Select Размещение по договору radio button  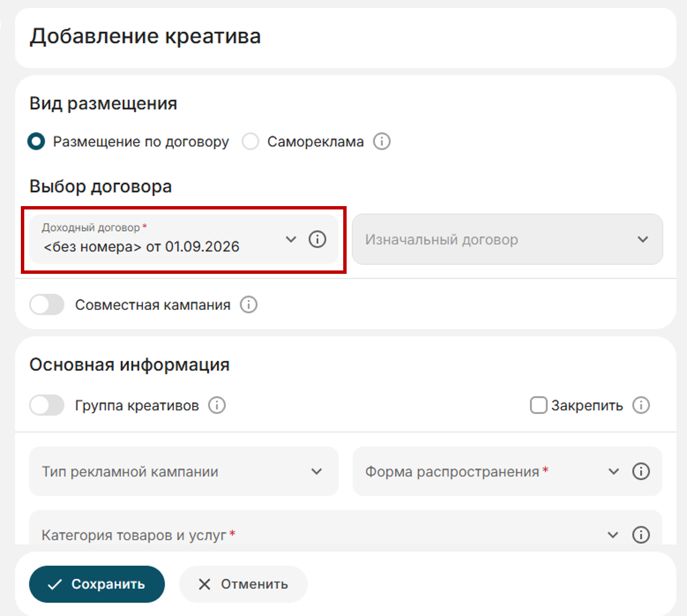tap(36, 141)
